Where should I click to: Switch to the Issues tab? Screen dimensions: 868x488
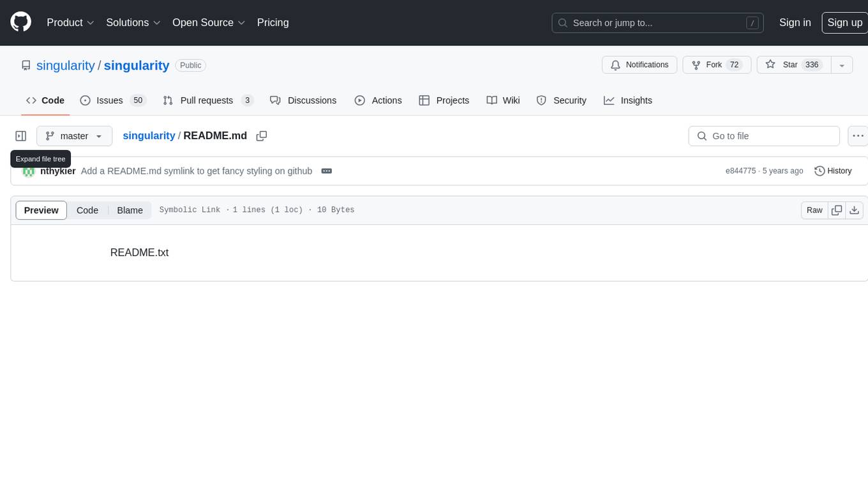tap(113, 100)
